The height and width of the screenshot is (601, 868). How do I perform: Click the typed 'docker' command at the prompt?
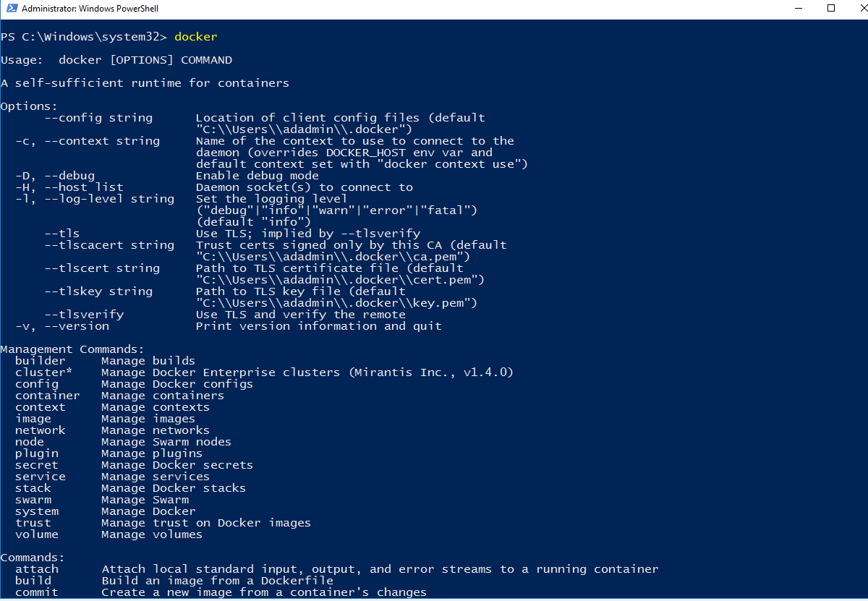click(195, 37)
